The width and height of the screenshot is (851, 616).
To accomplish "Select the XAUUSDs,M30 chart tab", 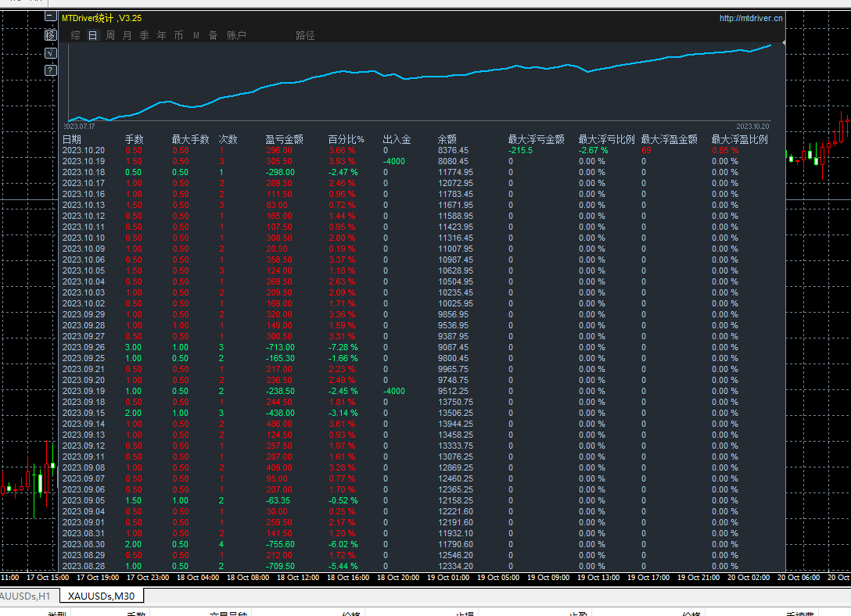I will point(102,596).
